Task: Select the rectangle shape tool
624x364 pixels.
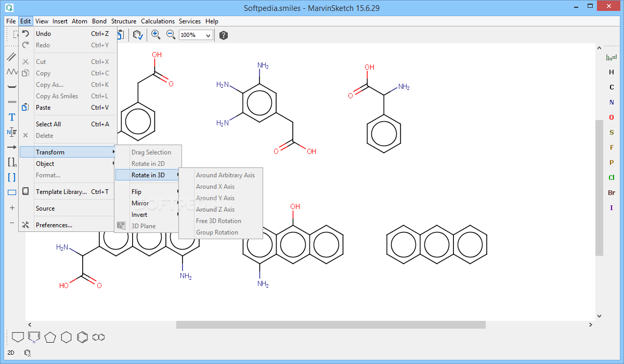Action: pyautogui.click(x=12, y=192)
